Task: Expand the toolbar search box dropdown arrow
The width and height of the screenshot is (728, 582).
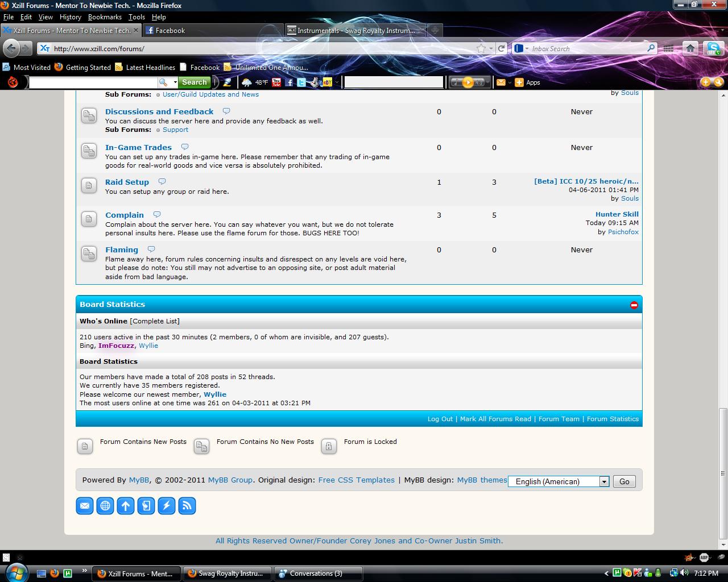Action: click(x=175, y=82)
